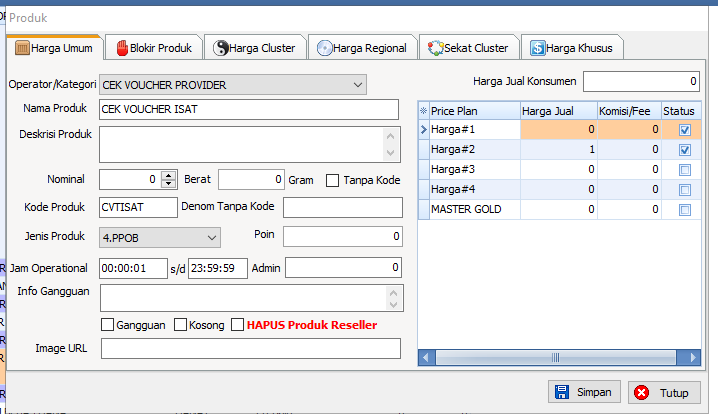
Task: Click the Harga Jual column header
Action: pos(559,111)
